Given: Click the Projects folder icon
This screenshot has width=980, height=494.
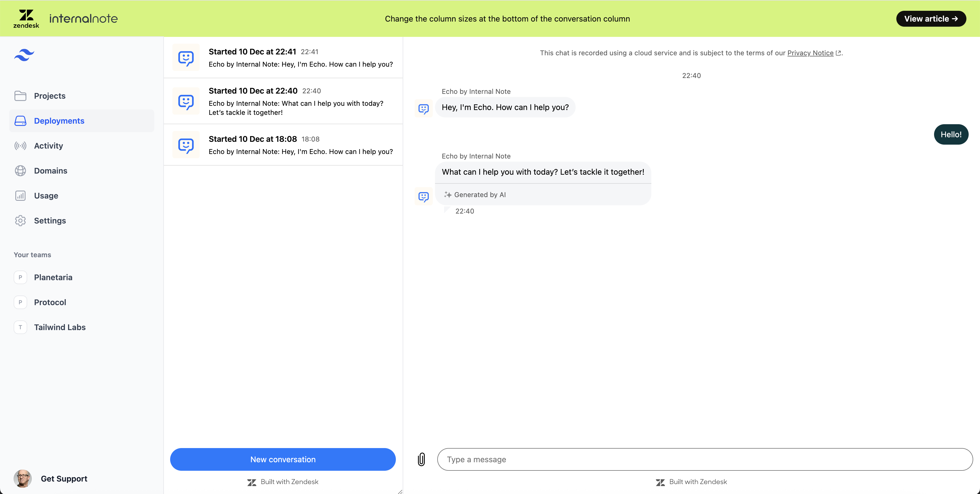Looking at the screenshot, I should 20,96.
